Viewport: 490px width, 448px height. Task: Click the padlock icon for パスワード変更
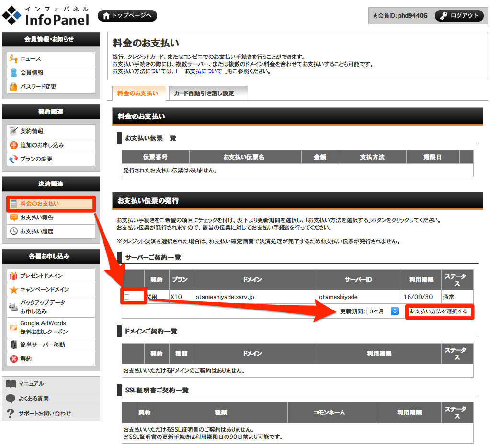tap(13, 87)
